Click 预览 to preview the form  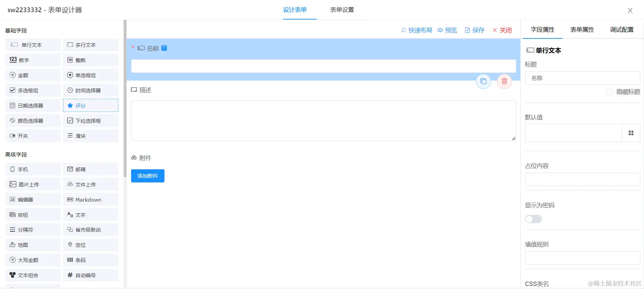pyautogui.click(x=447, y=30)
